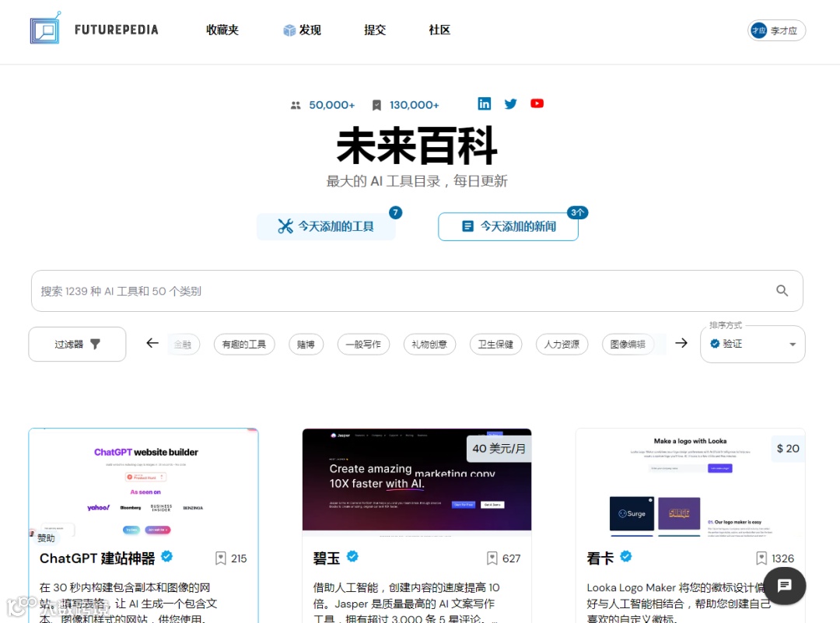Screen dimensions: 840x623
Task: Open the 李才应 user profile button
Action: tap(776, 30)
